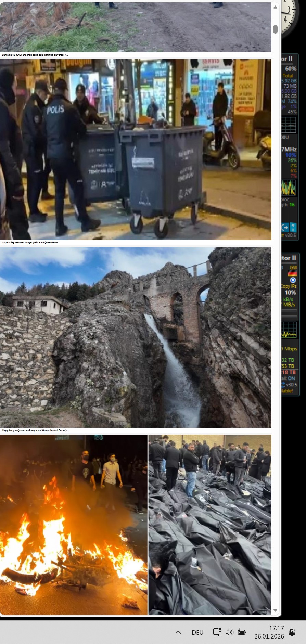The image size is (306, 644).
Task: Click the German flag in network gadget
Action: click(292, 273)
